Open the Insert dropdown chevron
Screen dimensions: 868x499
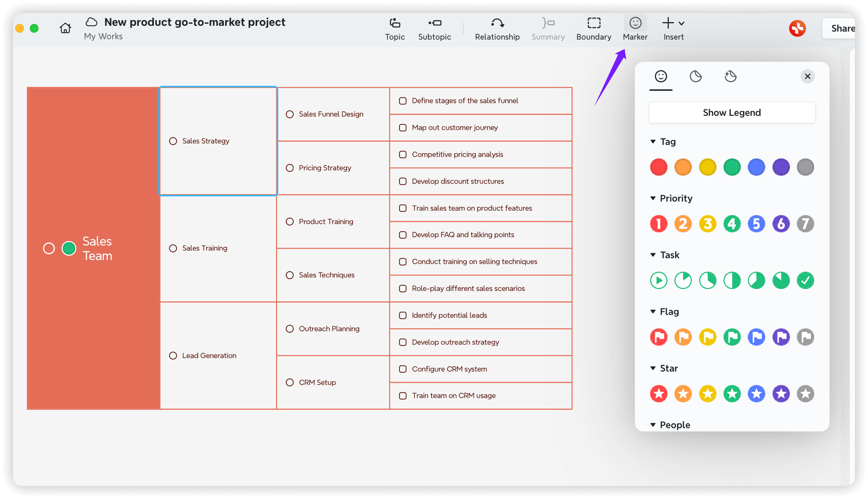(682, 23)
